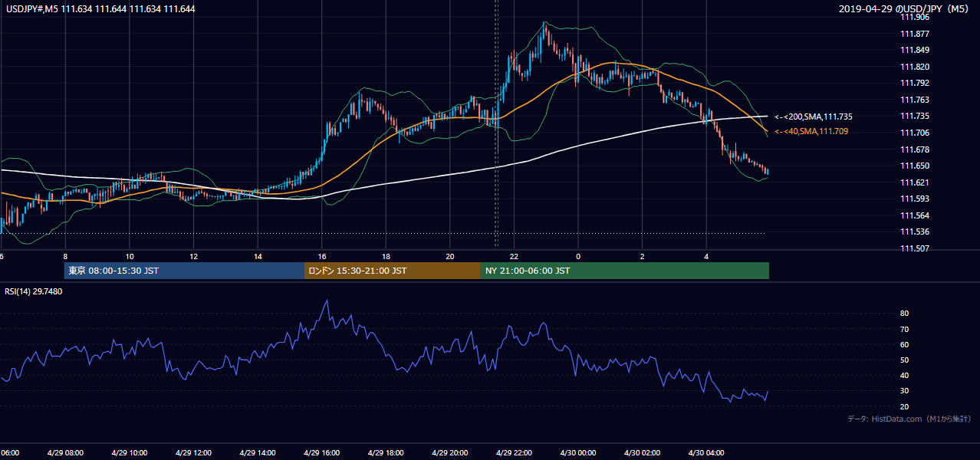The image size is (980, 460).
Task: Click hour label 8 under price chart
Action: coord(65,256)
